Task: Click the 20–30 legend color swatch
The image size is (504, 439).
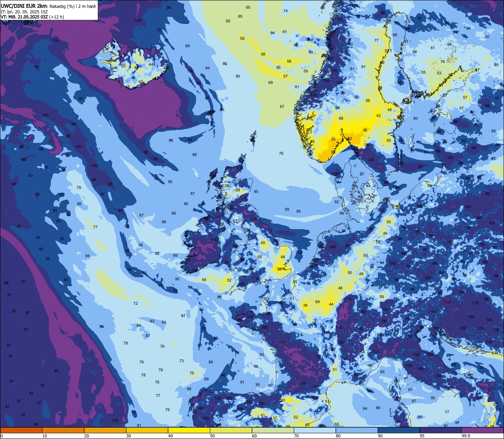Action: (x=105, y=430)
